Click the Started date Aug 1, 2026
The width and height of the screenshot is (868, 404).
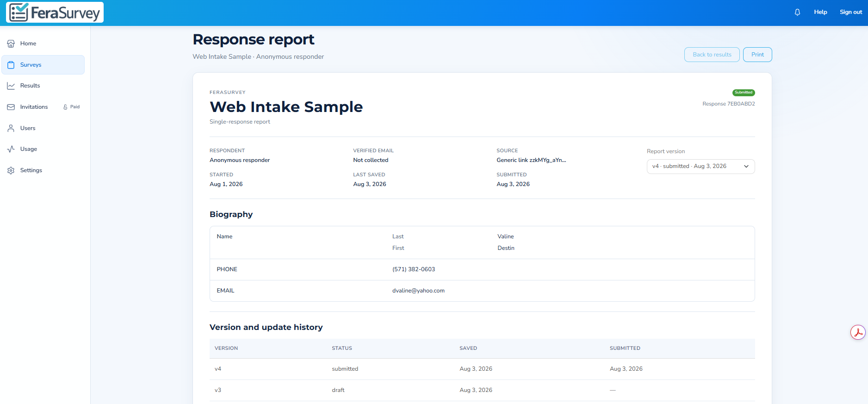point(226,184)
